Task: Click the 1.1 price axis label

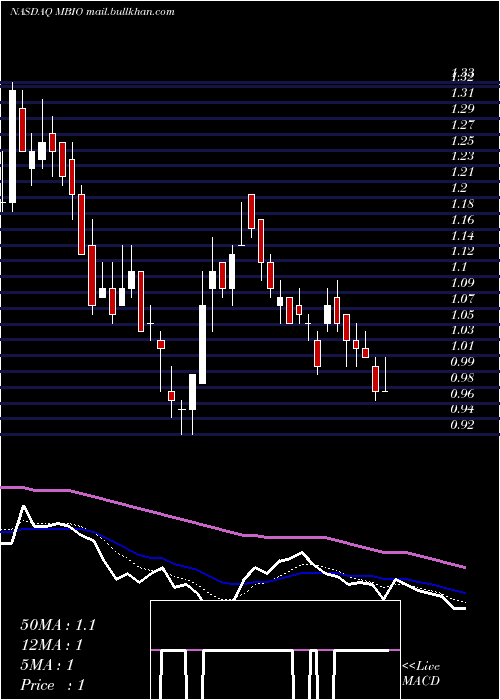Action: tap(460, 267)
